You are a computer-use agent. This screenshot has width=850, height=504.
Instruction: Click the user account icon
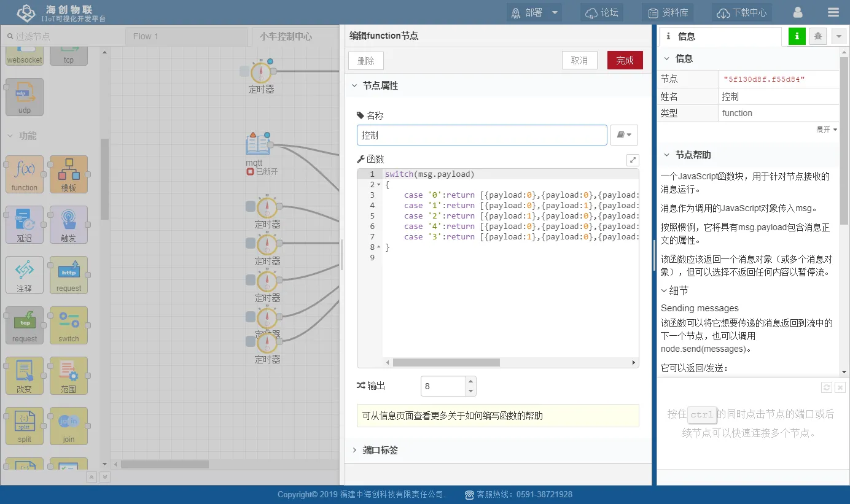[798, 12]
